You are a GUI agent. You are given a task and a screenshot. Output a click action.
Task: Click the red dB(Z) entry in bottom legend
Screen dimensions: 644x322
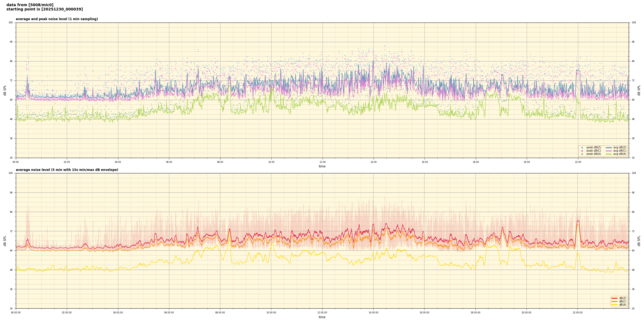pos(623,298)
